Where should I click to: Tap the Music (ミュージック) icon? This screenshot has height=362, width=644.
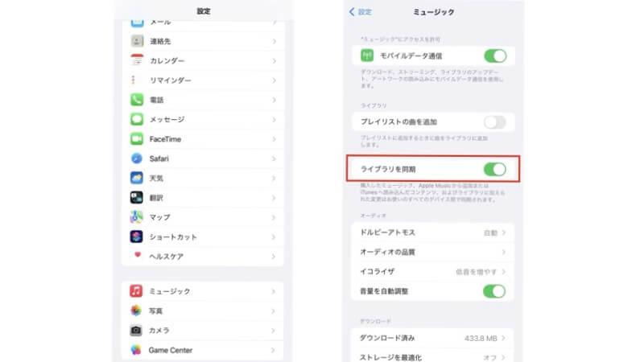point(136,291)
